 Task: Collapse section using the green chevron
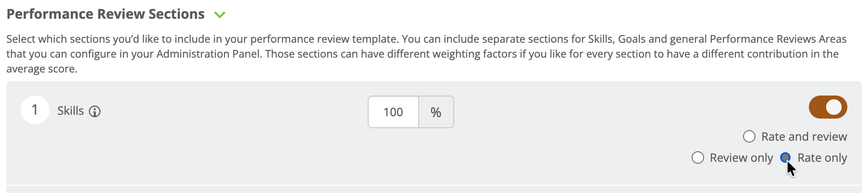click(220, 15)
